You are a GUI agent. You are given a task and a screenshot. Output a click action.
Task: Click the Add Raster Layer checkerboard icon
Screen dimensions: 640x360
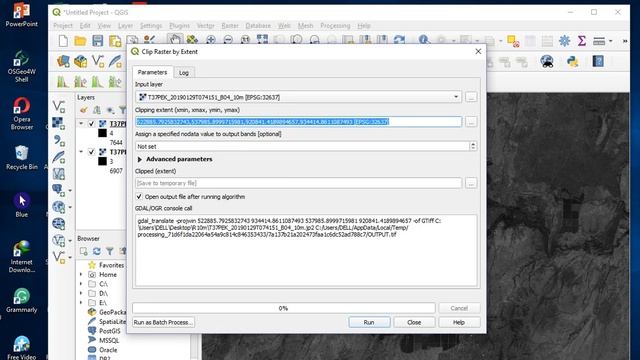point(58,123)
